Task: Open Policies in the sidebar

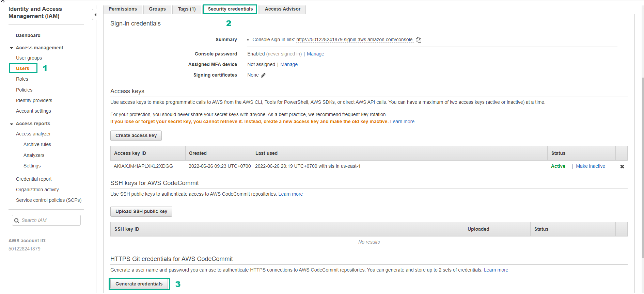Action: tap(24, 90)
